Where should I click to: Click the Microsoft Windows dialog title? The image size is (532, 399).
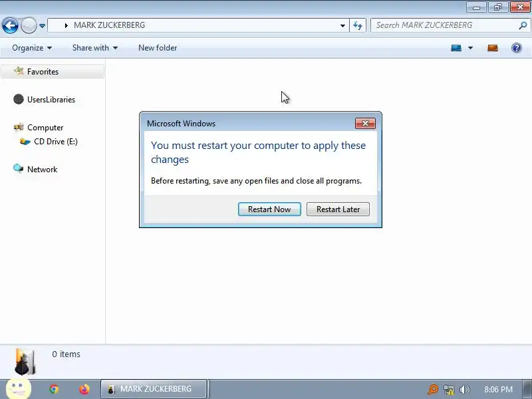181,124
